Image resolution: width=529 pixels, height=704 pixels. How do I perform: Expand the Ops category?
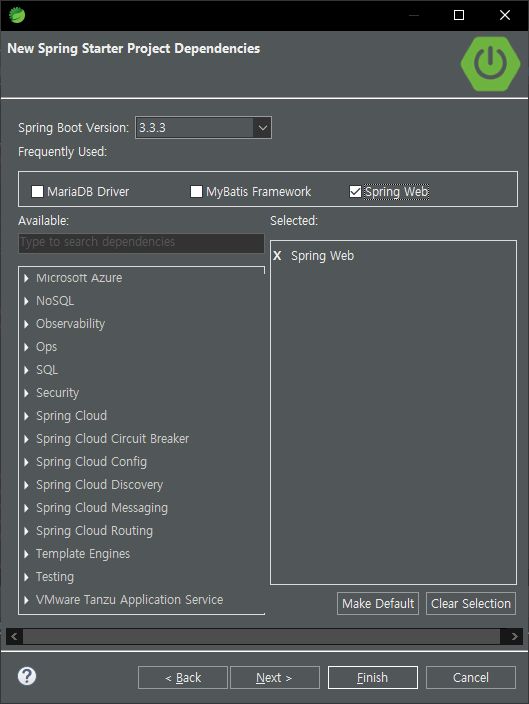click(x=26, y=347)
